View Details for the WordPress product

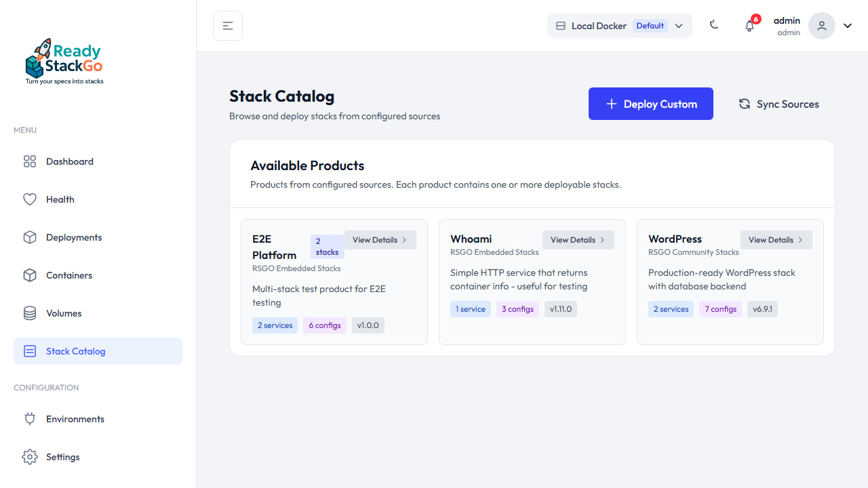[776, 239]
